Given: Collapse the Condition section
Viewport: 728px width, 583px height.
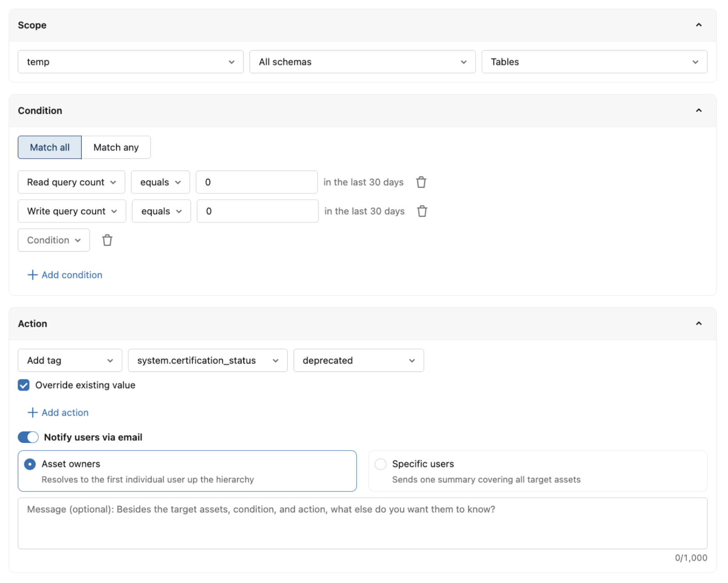Looking at the screenshot, I should pyautogui.click(x=698, y=110).
